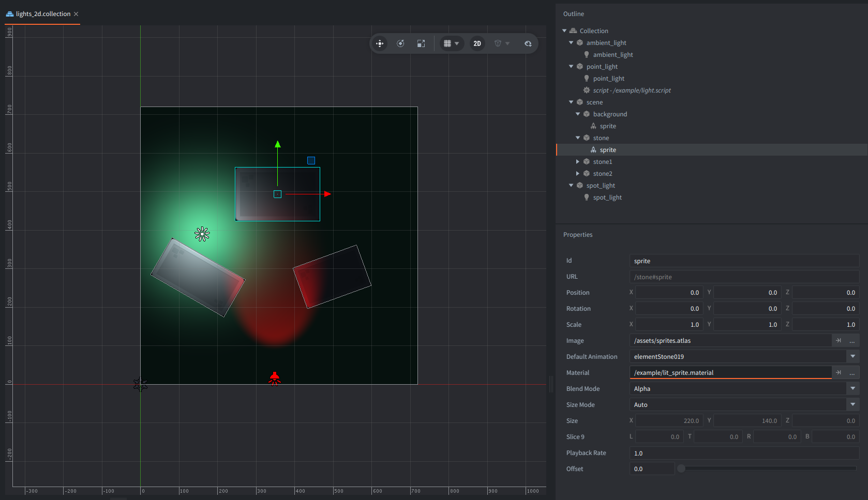Browse Image resource with ellipsis button

tap(852, 340)
